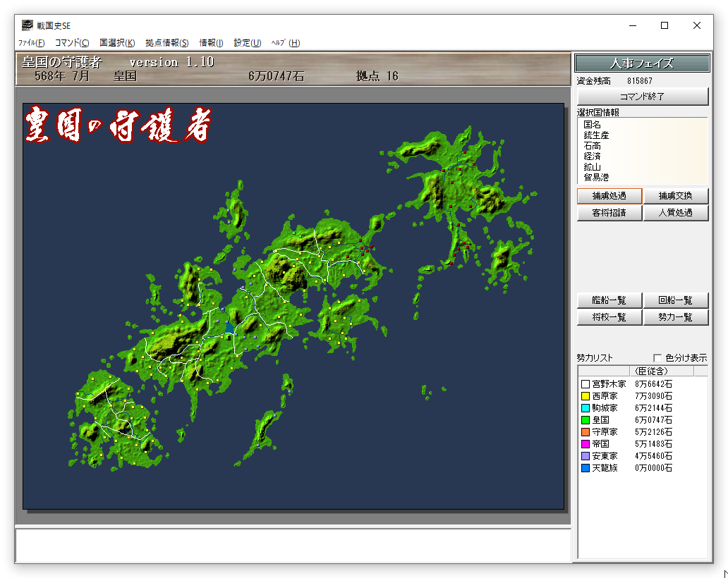Open the 艦船一覧 list
The width and height of the screenshot is (728, 578).
609,300
